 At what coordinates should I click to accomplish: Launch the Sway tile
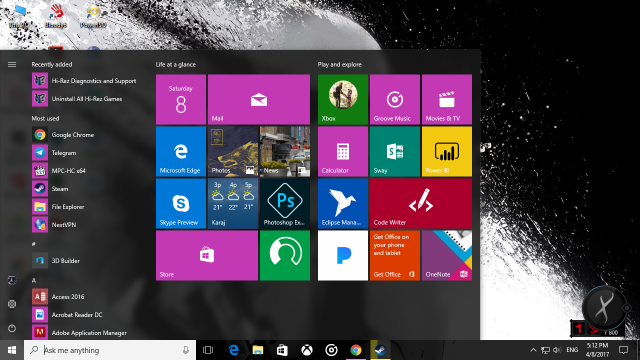[395, 151]
